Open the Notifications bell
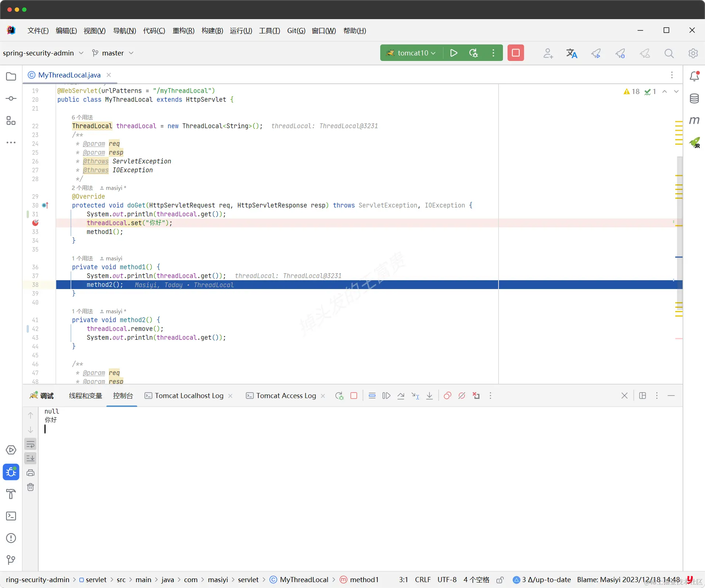The height and width of the screenshot is (588, 705). pos(694,76)
